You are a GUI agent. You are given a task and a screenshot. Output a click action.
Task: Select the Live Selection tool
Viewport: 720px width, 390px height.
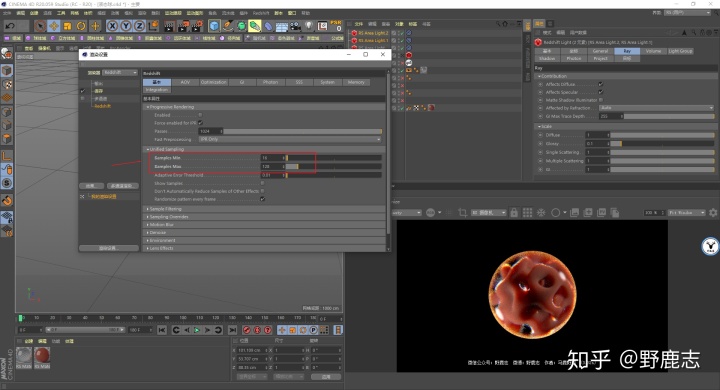coord(40,26)
